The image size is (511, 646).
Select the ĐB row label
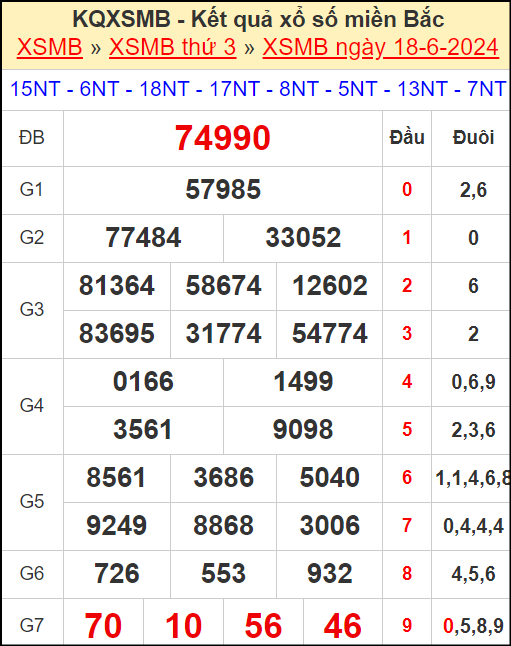[32, 138]
